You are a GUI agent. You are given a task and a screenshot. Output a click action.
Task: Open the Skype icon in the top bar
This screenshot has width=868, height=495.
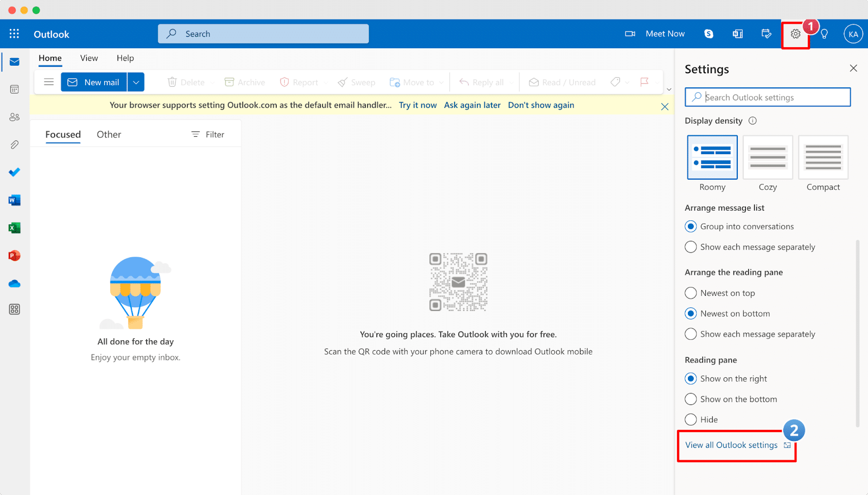click(709, 34)
